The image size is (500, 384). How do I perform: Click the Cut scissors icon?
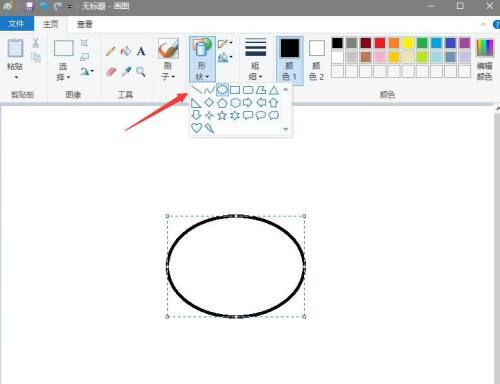36,43
